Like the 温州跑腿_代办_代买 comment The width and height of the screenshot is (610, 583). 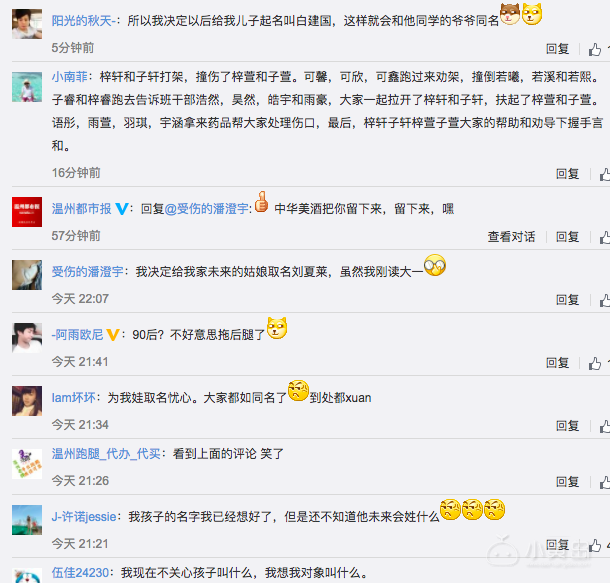click(605, 482)
